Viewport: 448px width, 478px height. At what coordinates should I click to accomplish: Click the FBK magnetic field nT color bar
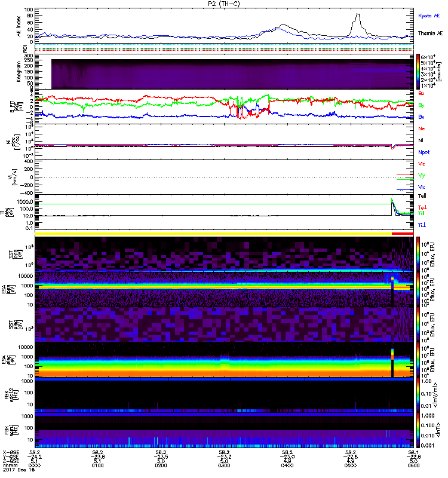tap(418, 430)
